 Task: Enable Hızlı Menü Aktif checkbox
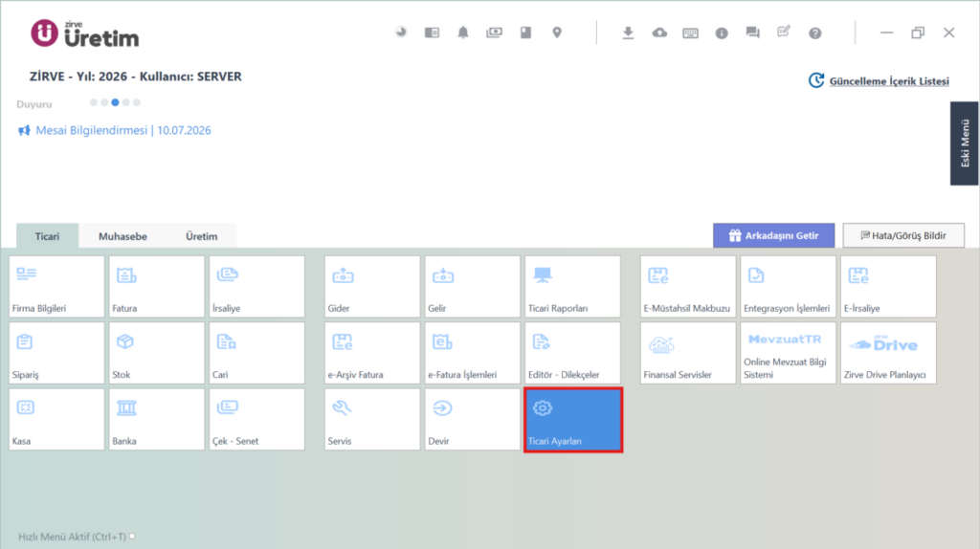132,536
